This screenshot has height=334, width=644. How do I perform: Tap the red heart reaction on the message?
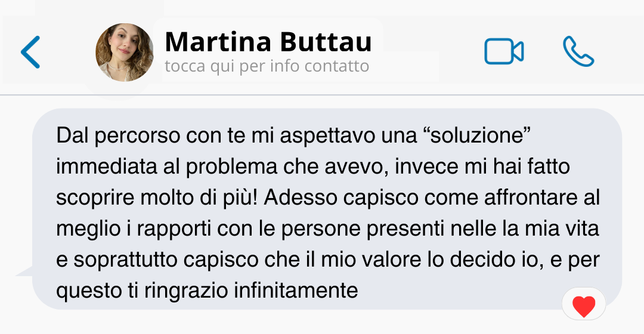coord(584,306)
